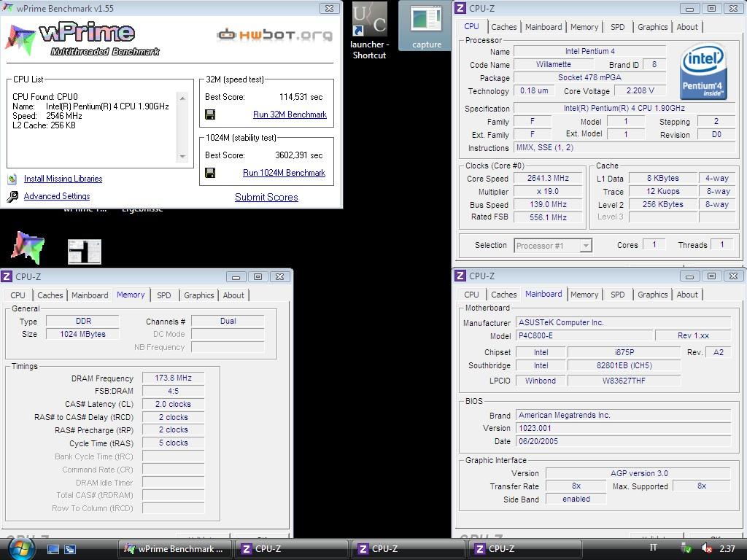Click the Core Speed value 2641.3 MHz
Image resolution: width=747 pixels, height=560 pixels.
548,178
